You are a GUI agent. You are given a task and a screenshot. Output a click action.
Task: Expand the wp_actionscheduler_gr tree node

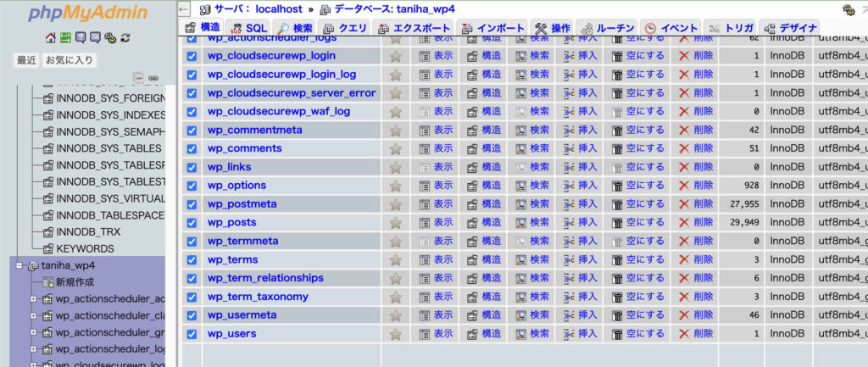(33, 333)
